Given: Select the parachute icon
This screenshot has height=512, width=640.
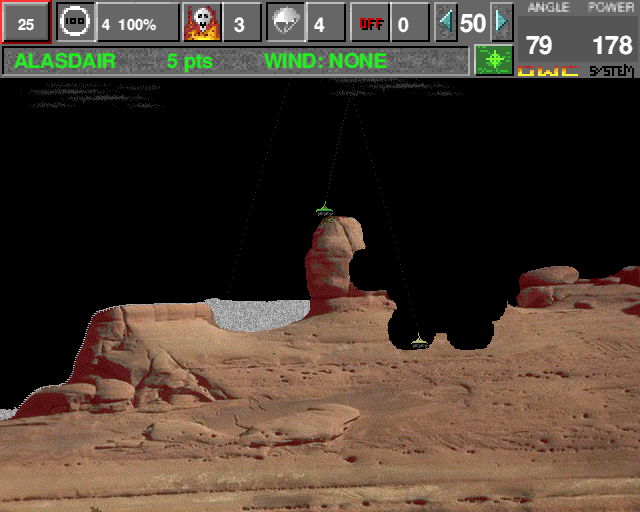Looking at the screenshot, I should (x=286, y=22).
